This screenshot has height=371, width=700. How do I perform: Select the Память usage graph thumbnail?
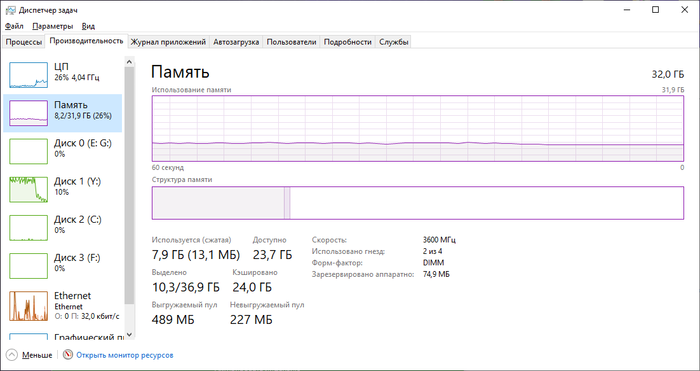coord(29,113)
